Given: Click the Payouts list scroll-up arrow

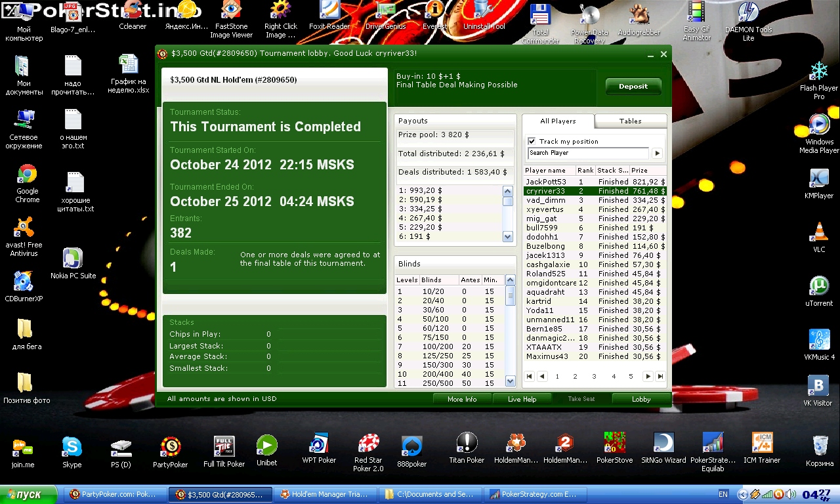Looking at the screenshot, I should [x=508, y=191].
